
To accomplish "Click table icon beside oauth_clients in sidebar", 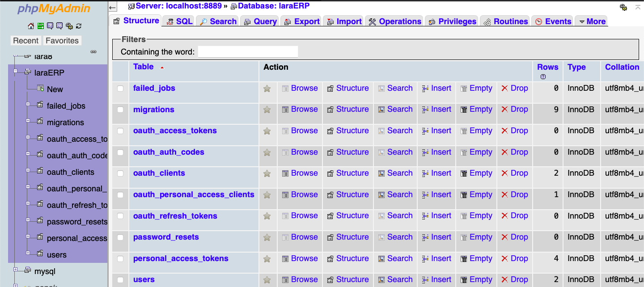I will (x=40, y=171).
